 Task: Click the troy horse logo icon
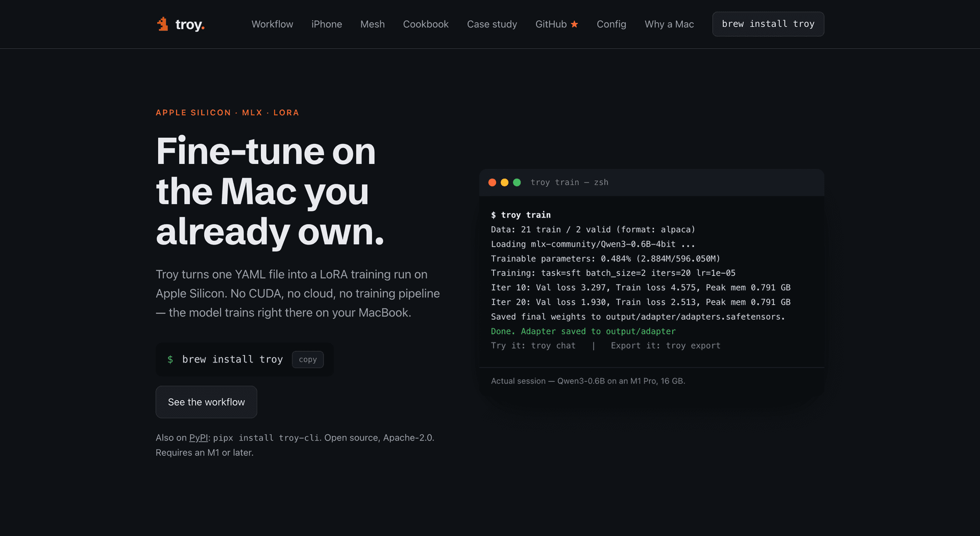tap(163, 24)
